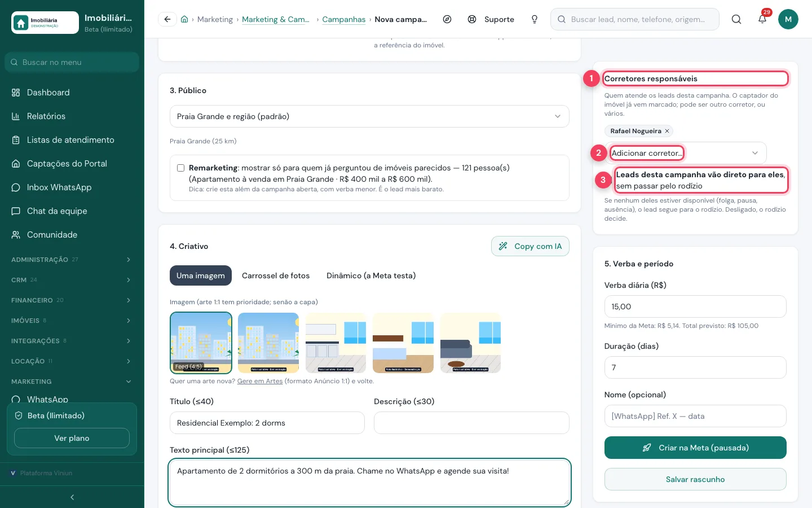Image resolution: width=812 pixels, height=508 pixels.
Task: Open the Público dropdown Praia Grande e região
Action: pyautogui.click(x=369, y=116)
